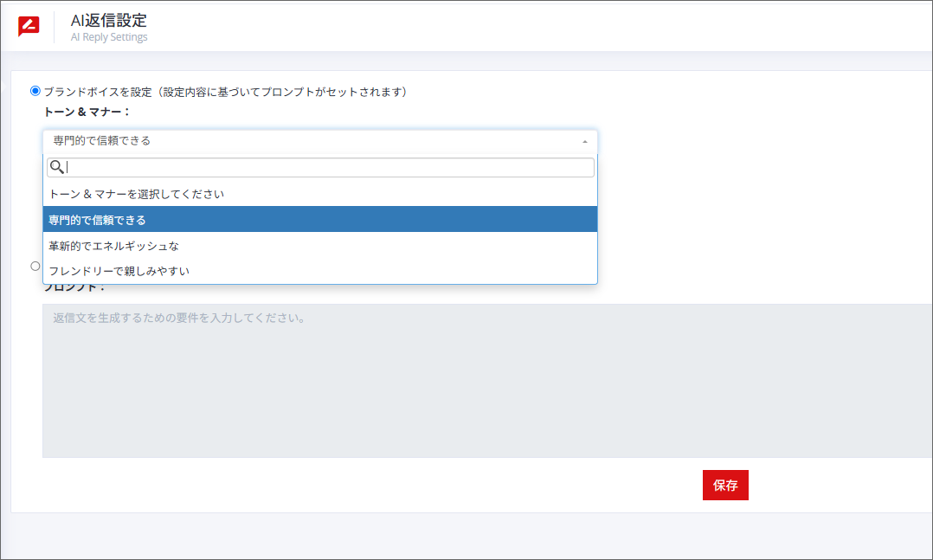Click the prompt textarea for reply requirements

487,381
